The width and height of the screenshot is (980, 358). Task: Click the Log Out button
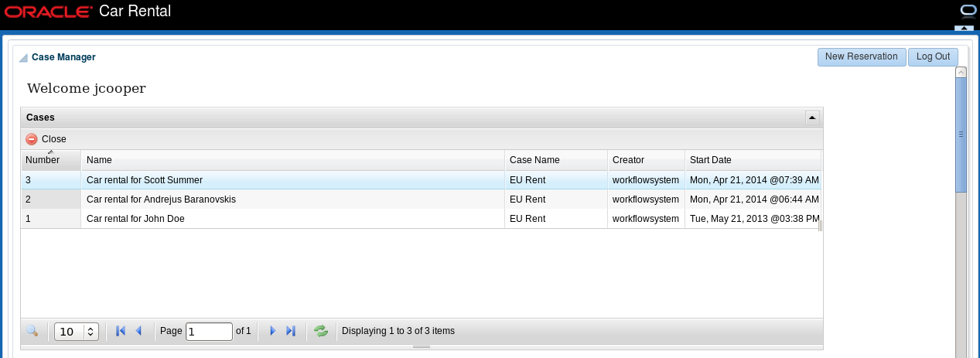pos(933,57)
